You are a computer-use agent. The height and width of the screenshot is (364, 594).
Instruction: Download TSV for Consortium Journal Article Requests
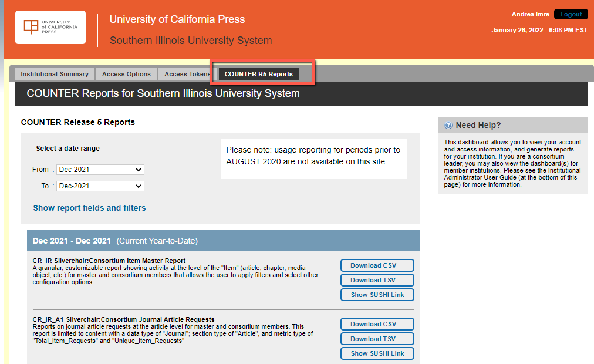[x=377, y=339]
